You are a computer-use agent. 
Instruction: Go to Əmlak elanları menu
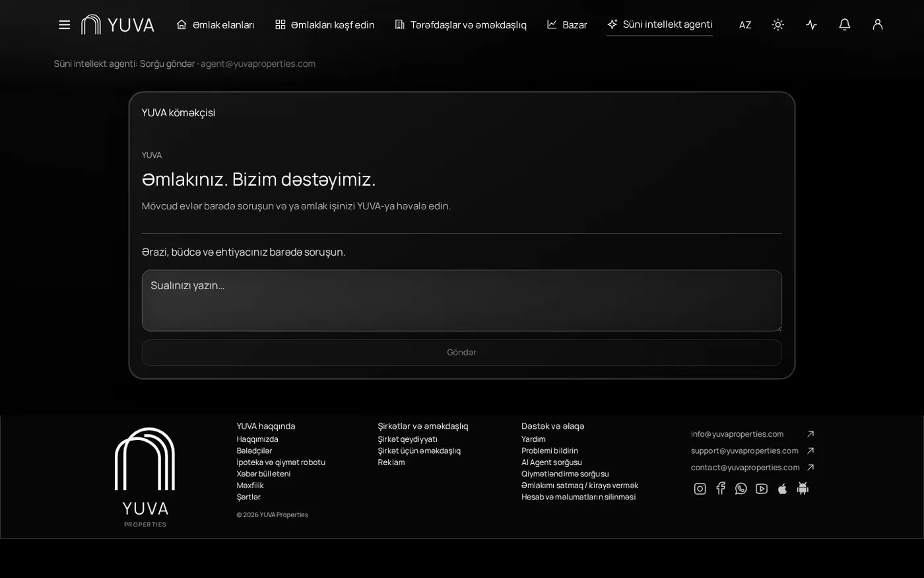(215, 24)
